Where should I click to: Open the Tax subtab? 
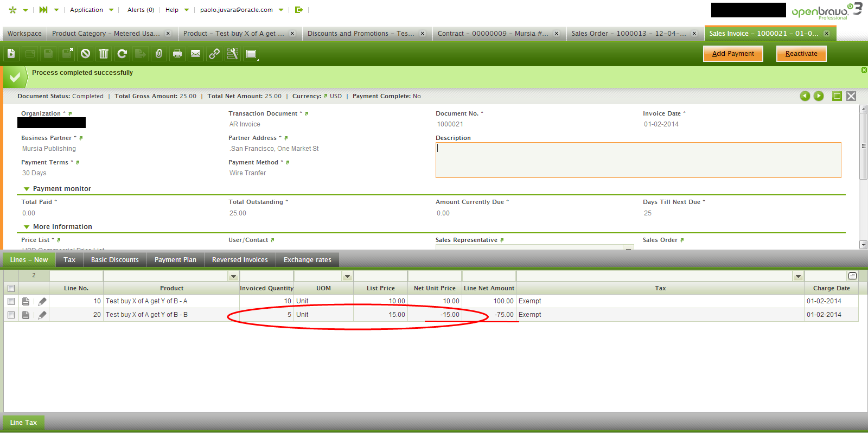(x=69, y=260)
